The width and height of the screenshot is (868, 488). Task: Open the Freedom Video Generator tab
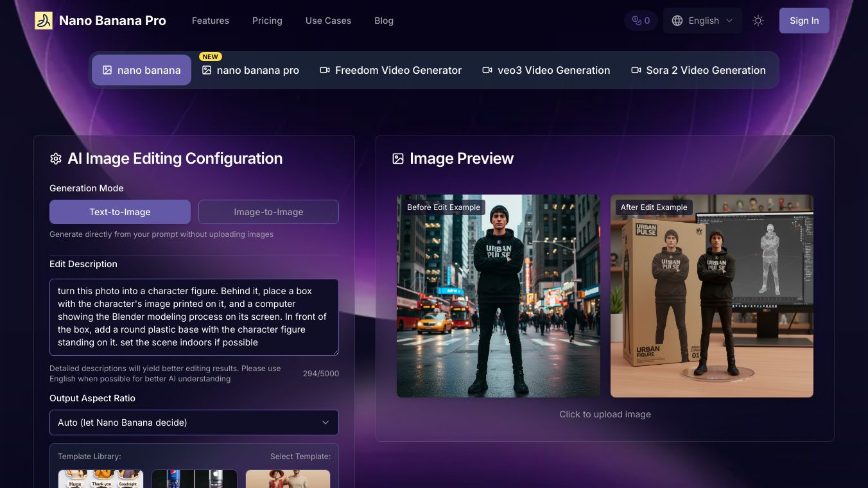390,70
